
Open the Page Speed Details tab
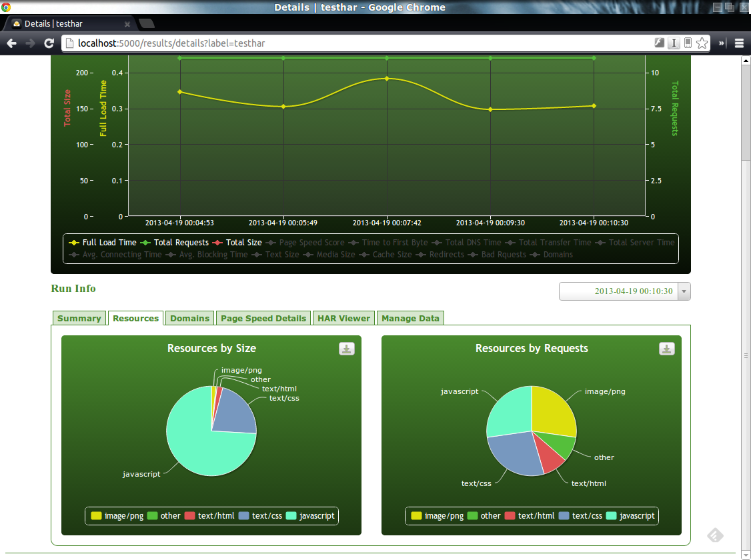[x=263, y=318]
